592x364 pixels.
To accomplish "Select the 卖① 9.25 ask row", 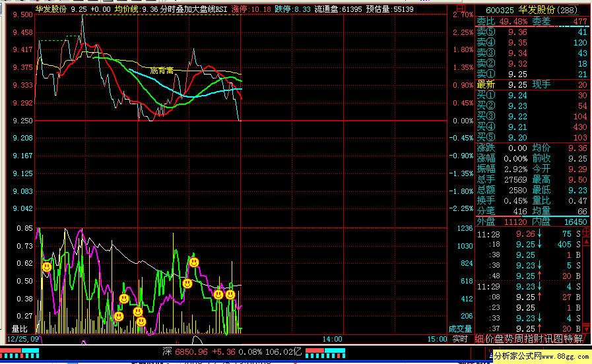I will pyautogui.click(x=532, y=75).
